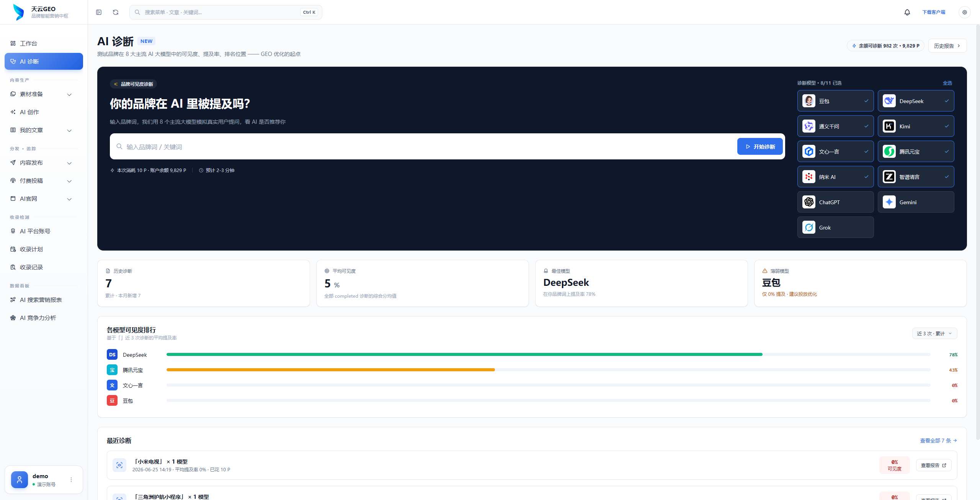The image size is (980, 500).
Task: Expand the 付费投稿 menu chevron
Action: [x=69, y=181]
